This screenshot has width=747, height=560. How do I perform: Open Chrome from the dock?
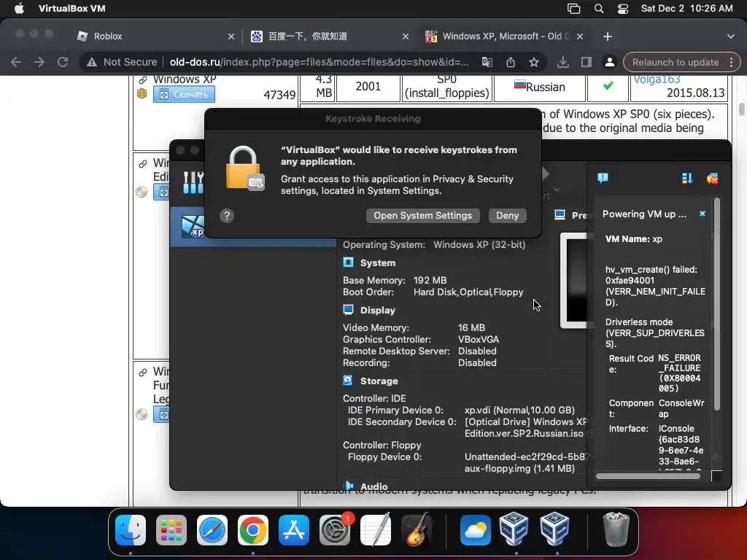click(x=253, y=530)
